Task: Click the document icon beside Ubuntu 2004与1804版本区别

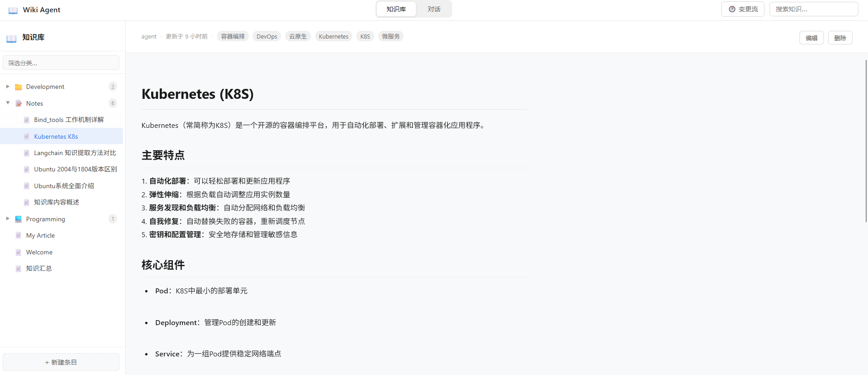Action: tap(26, 169)
